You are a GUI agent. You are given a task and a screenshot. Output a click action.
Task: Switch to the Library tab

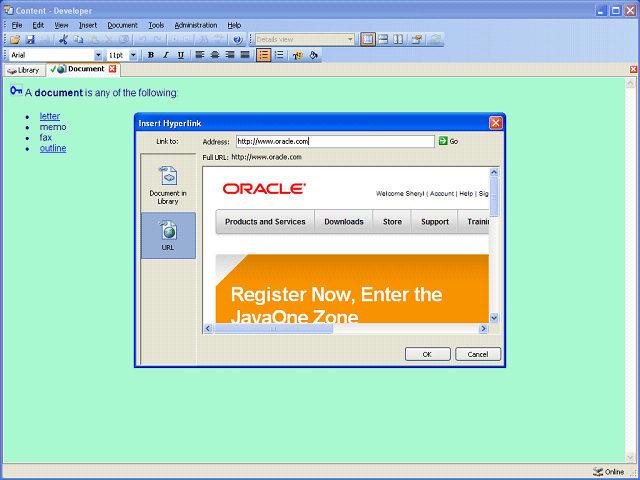(24, 70)
